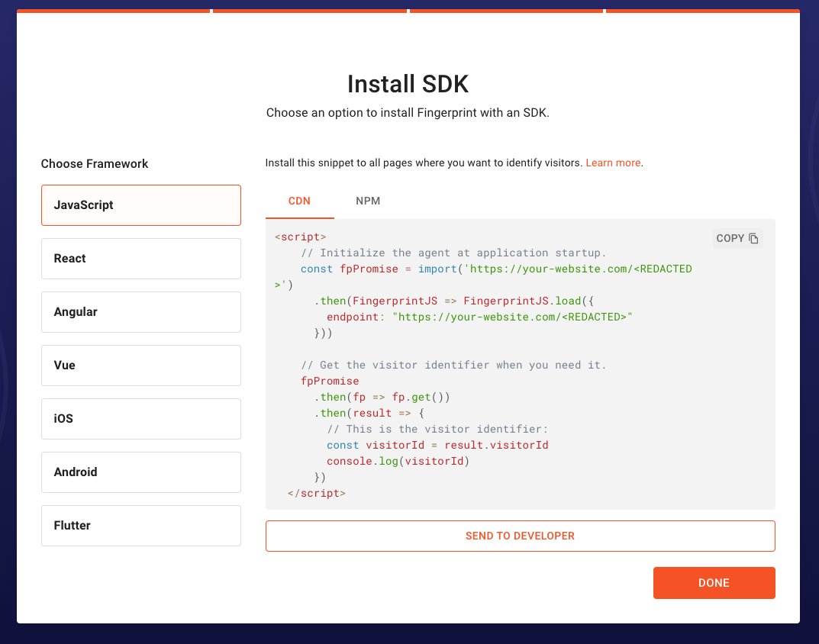Switch to the CDN tab
This screenshot has width=819, height=644.
point(299,201)
